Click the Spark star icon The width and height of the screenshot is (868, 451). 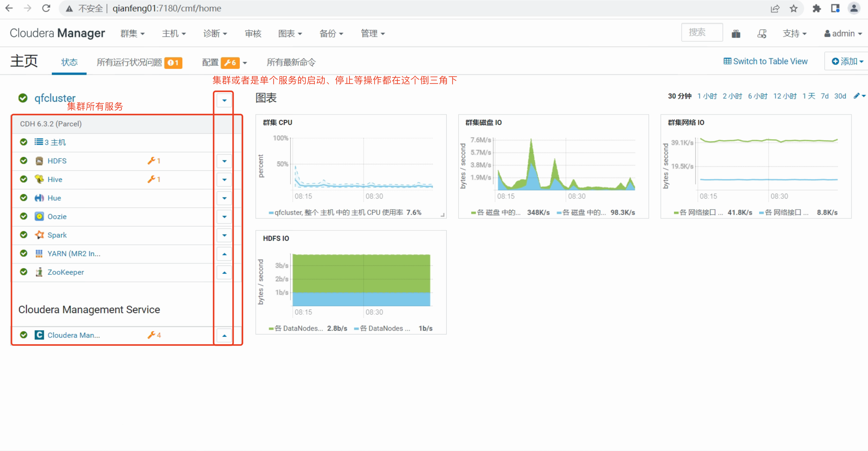[x=39, y=235]
